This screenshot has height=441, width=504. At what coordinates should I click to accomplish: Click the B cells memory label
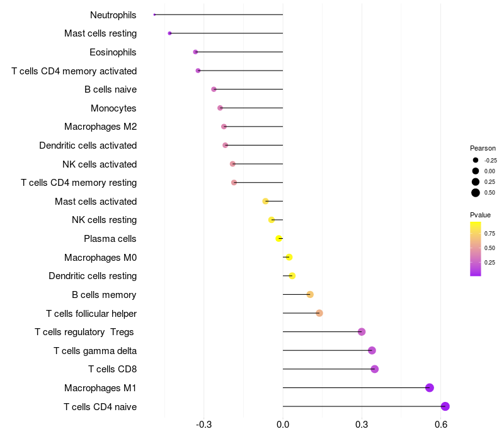(x=104, y=295)
